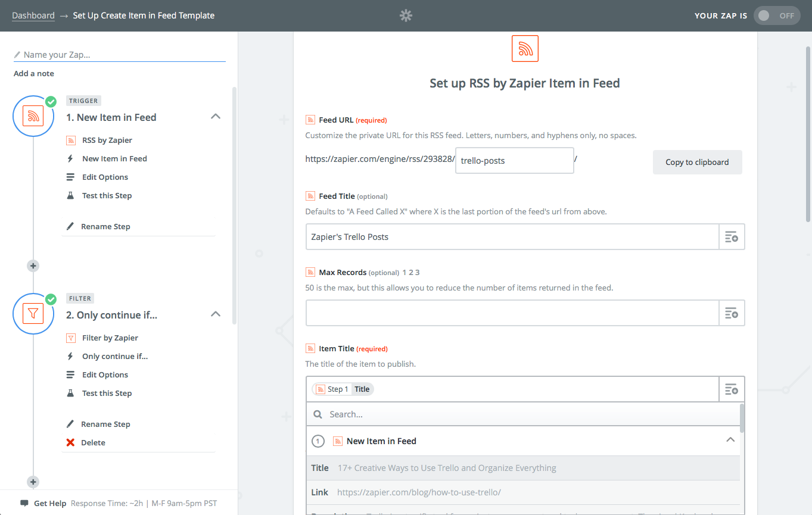This screenshot has height=515, width=812.
Task: Click the RSS icon beside Max Records label
Action: pyautogui.click(x=310, y=272)
